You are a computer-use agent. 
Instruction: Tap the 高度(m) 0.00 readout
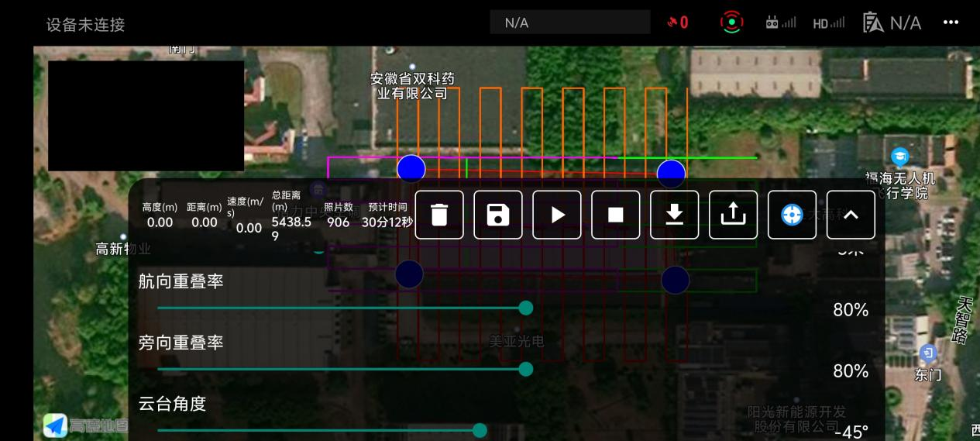pyautogui.click(x=160, y=215)
